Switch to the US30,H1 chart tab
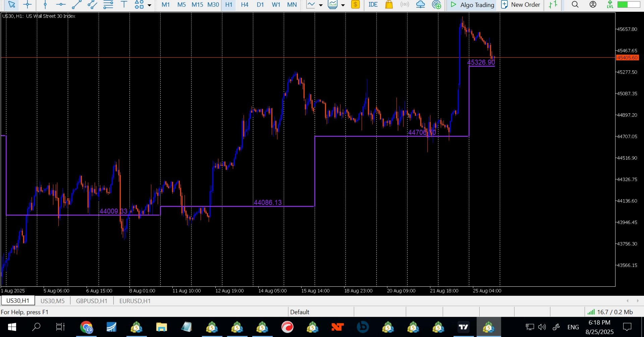 click(18, 301)
